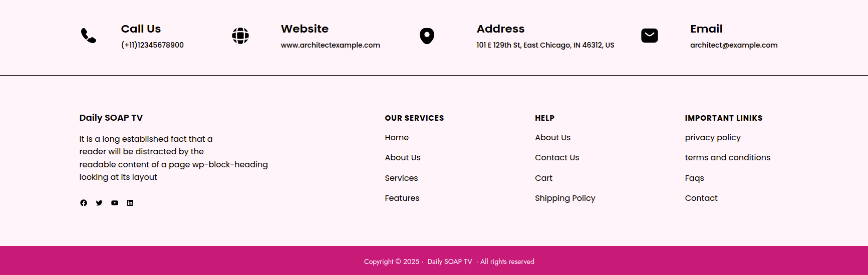Image resolution: width=868 pixels, height=275 pixels.
Task: Open the Twitter social icon
Action: pos(99,203)
